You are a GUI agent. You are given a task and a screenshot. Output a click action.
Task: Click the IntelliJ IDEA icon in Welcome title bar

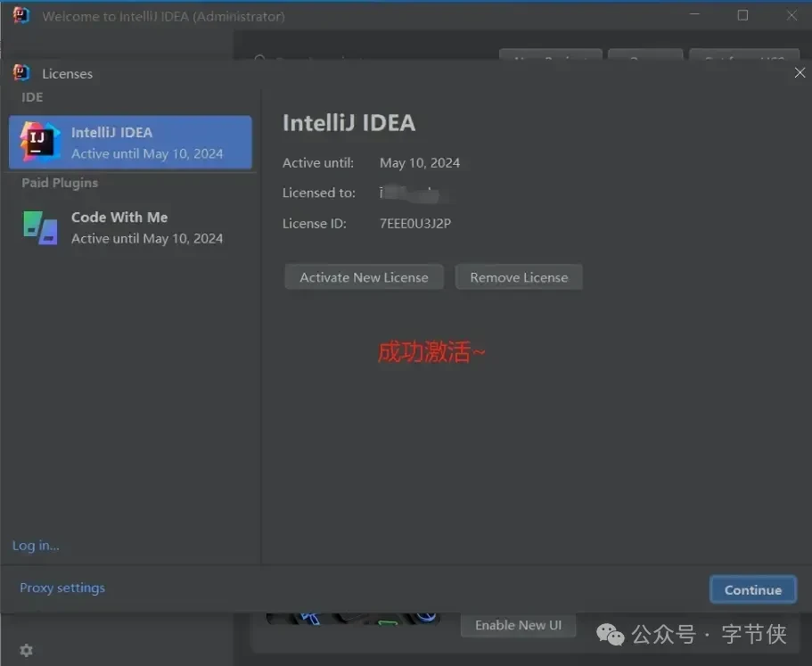tap(21, 15)
